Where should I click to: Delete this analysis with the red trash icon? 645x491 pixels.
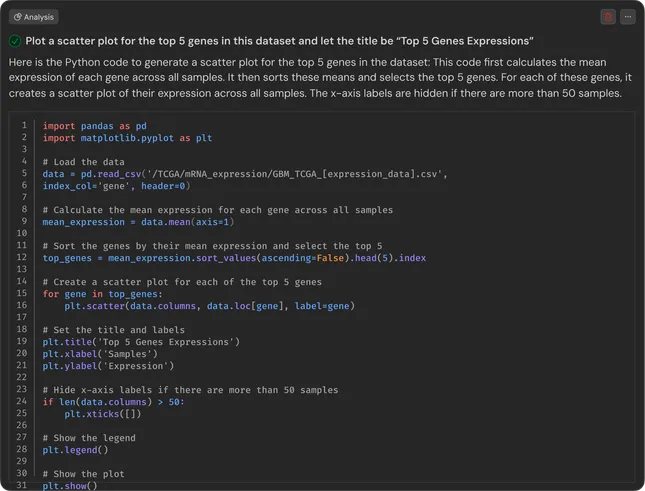point(608,17)
